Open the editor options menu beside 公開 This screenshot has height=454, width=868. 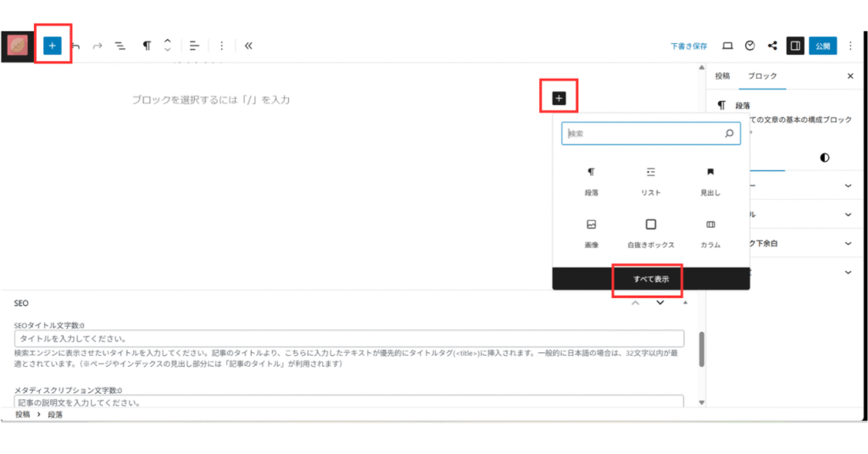click(850, 46)
